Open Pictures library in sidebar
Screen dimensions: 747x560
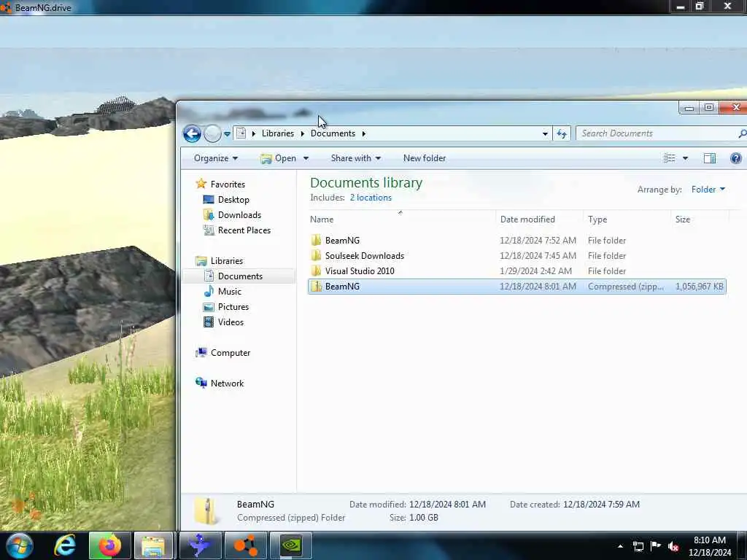[x=233, y=307]
